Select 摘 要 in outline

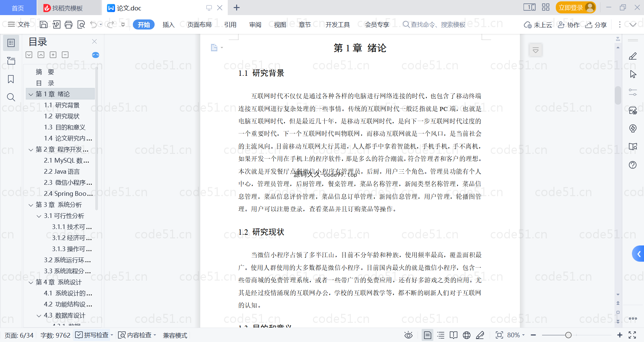[x=45, y=72]
